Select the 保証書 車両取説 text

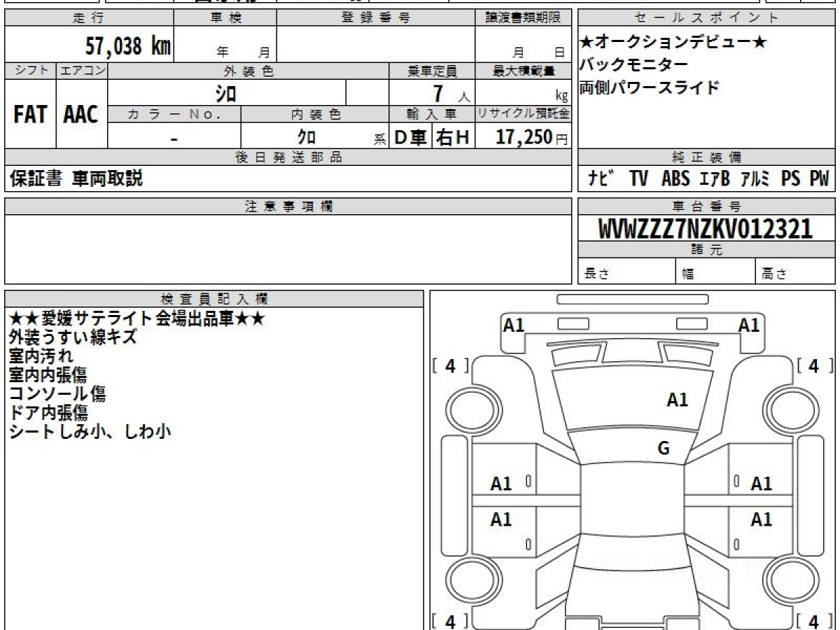[76, 178]
